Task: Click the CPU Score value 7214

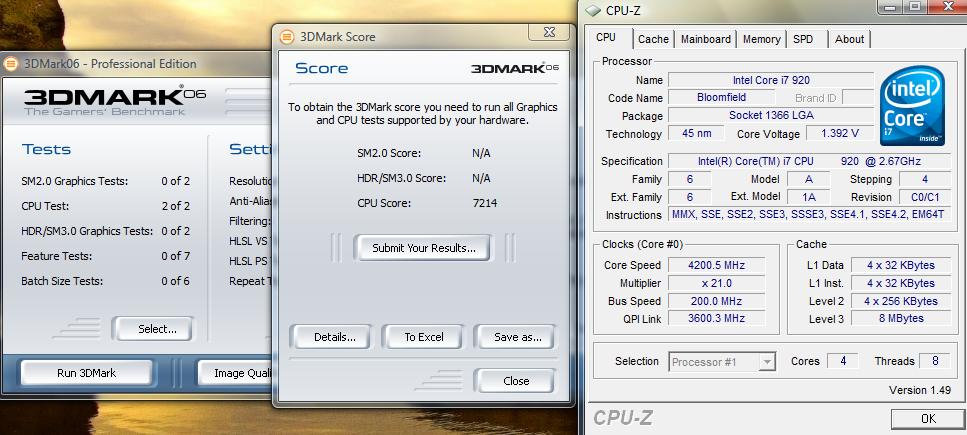Action: point(484,204)
